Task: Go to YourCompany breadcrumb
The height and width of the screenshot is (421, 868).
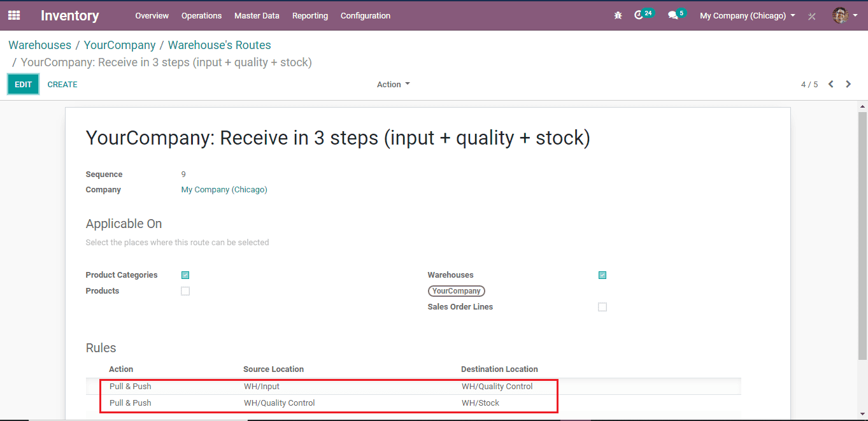Action: pos(120,45)
